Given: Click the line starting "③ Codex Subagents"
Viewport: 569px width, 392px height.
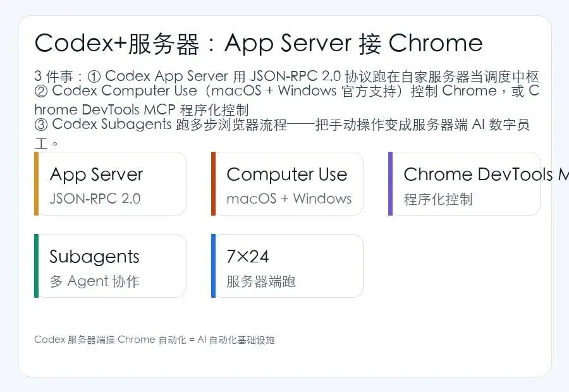Looking at the screenshot, I should [x=283, y=125].
